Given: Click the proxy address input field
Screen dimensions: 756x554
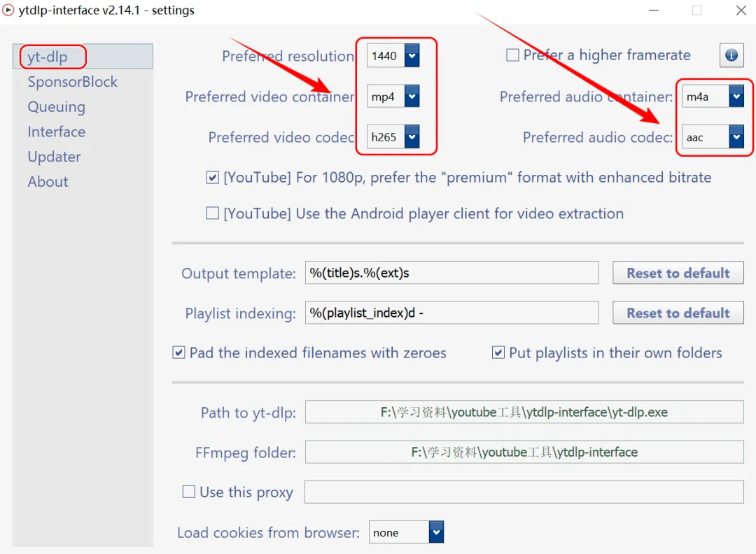Looking at the screenshot, I should (x=524, y=492).
